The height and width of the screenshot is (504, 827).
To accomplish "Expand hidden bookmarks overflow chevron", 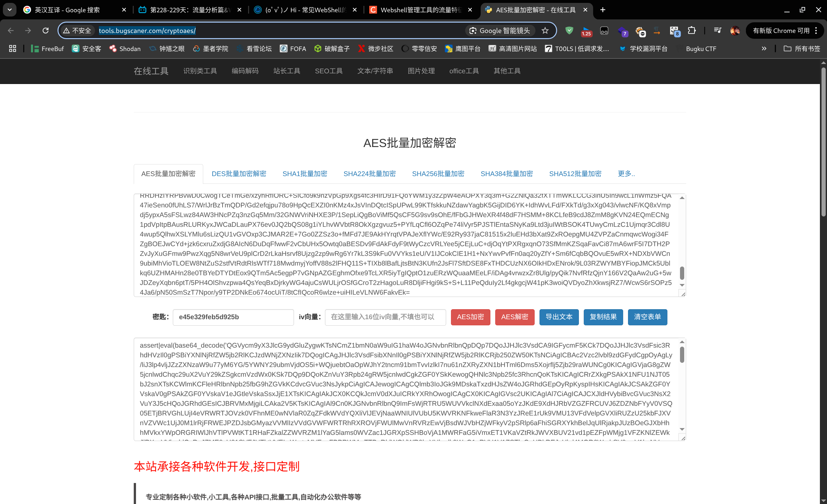I will 764,49.
